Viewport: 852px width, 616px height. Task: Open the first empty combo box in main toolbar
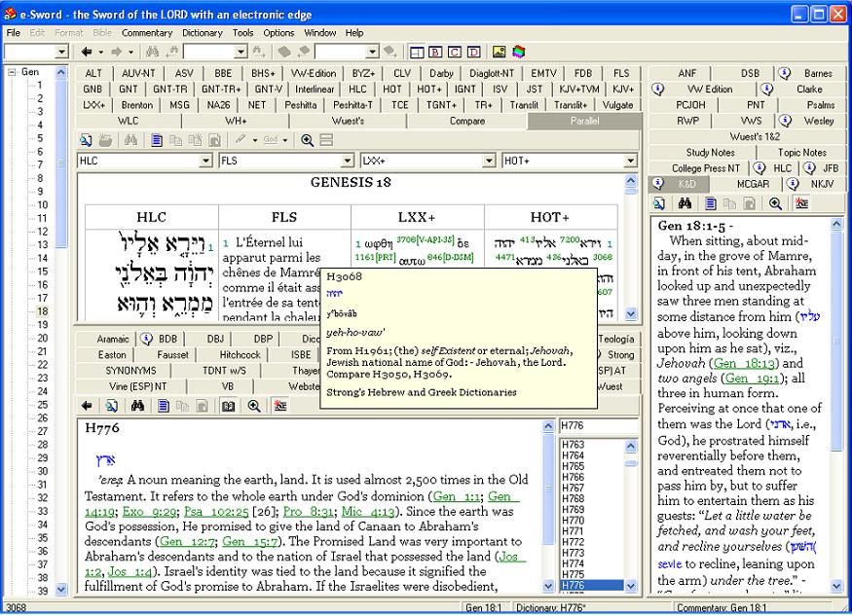[x=36, y=52]
